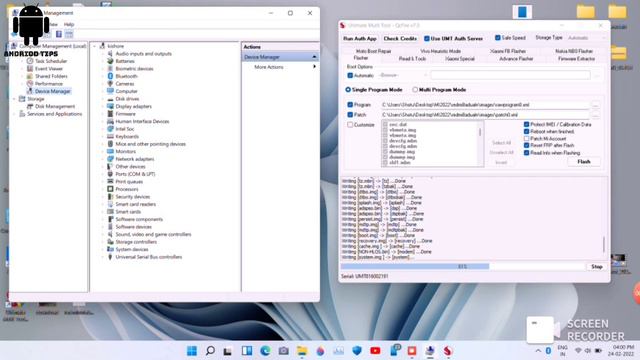Switch to Firmware Extractor tab
Viewport: 640px width, 360px height.
click(576, 59)
